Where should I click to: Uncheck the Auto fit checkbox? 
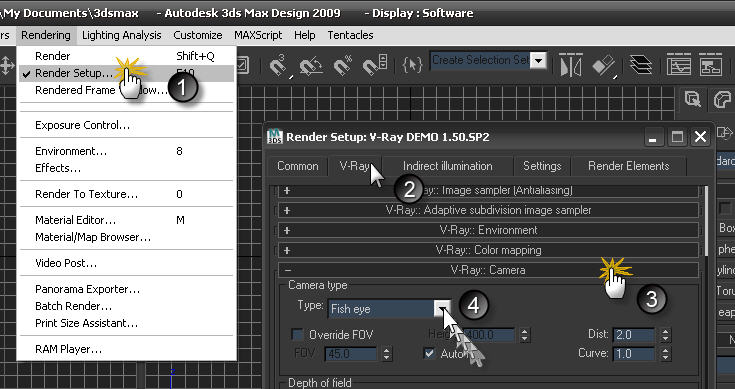[429, 353]
